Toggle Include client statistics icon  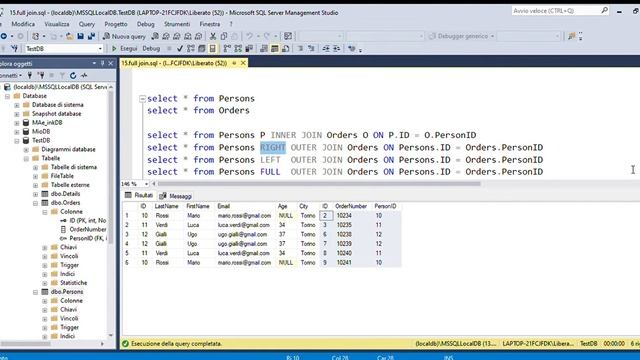[x=249, y=49]
